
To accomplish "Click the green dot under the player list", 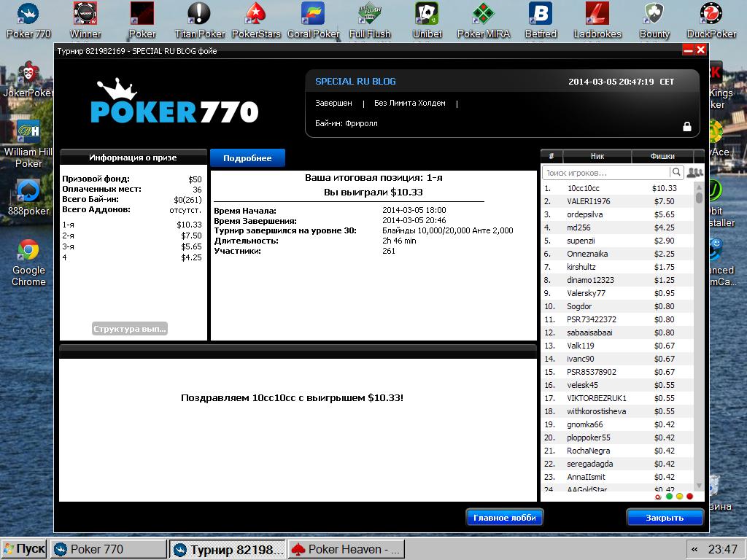I will click(x=669, y=496).
